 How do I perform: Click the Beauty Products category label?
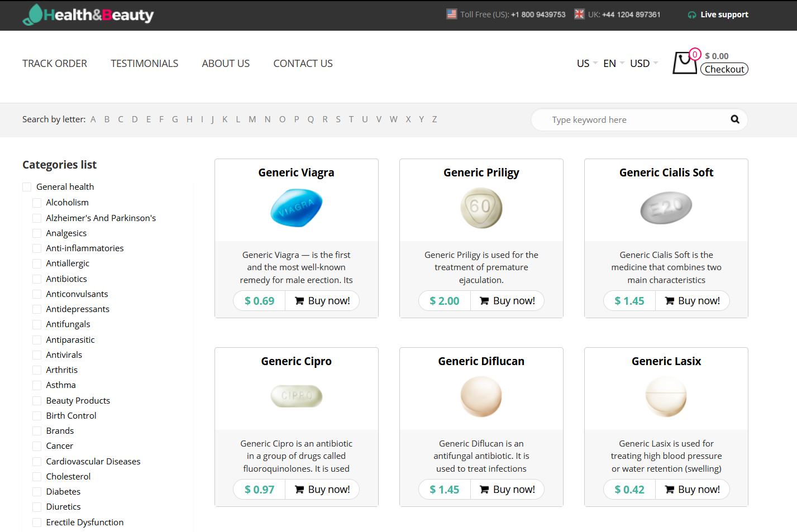point(78,401)
